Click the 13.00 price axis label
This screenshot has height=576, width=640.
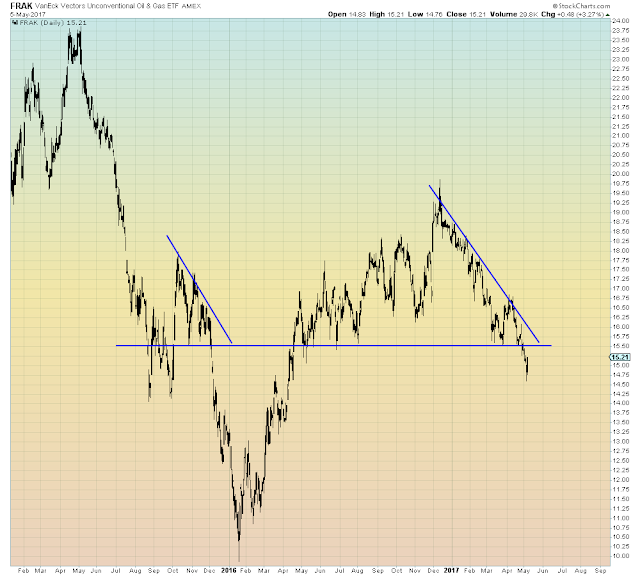coord(621,441)
